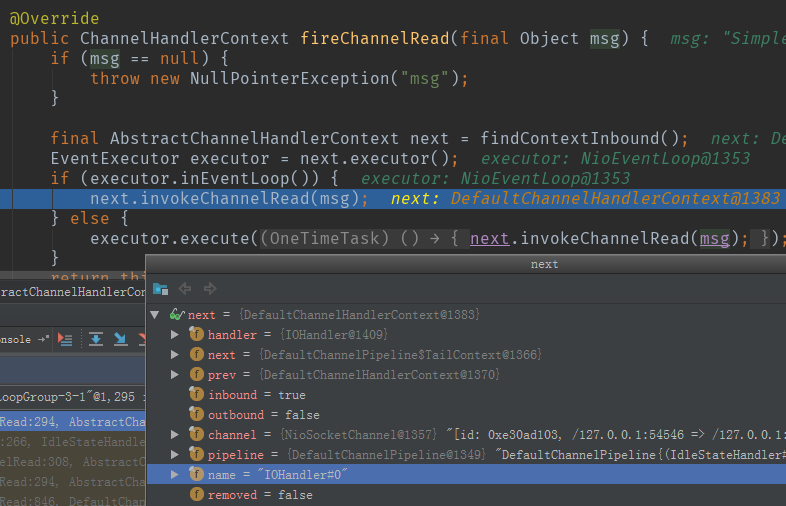This screenshot has height=506, width=786.
Task: Expand the prev DefaultChannelHandlerContext@1370 node
Action: pyautogui.click(x=174, y=375)
